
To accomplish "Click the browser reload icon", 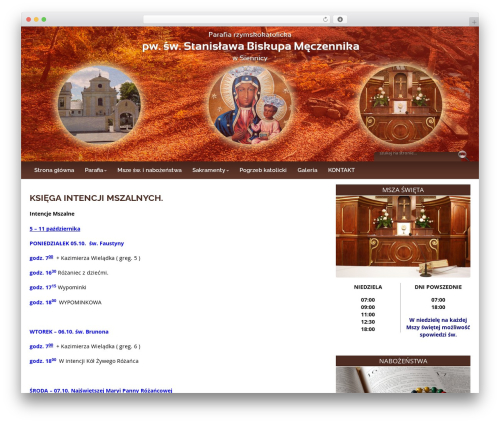I will [325, 19].
